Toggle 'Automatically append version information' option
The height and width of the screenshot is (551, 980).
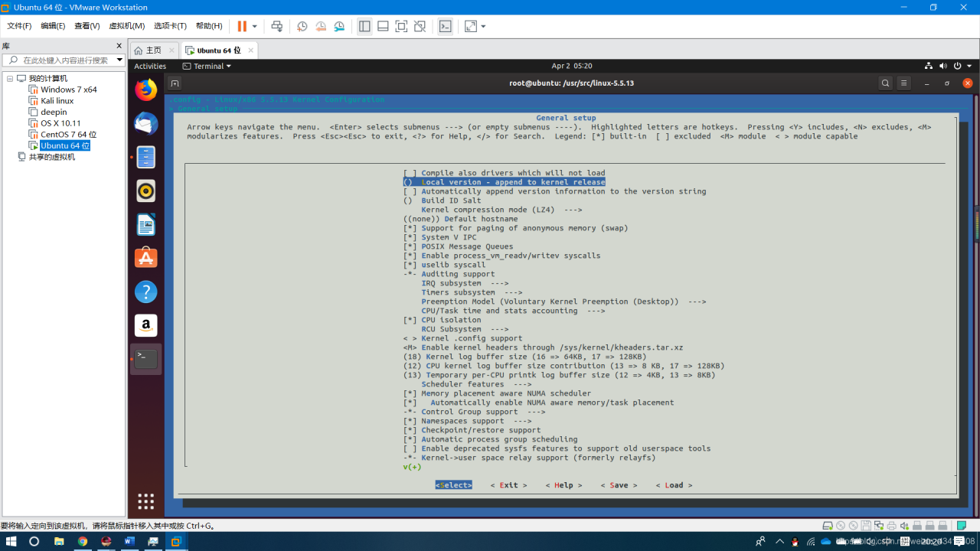(554, 191)
